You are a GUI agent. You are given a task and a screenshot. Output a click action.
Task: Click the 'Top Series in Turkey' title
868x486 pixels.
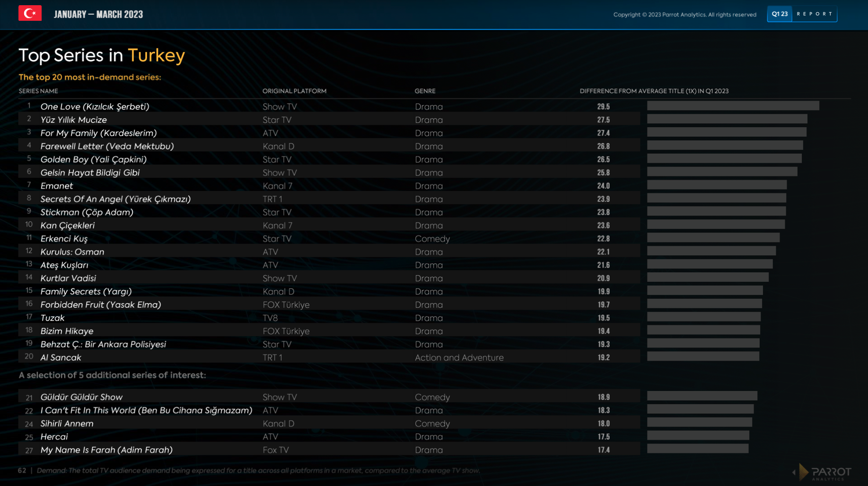point(102,55)
